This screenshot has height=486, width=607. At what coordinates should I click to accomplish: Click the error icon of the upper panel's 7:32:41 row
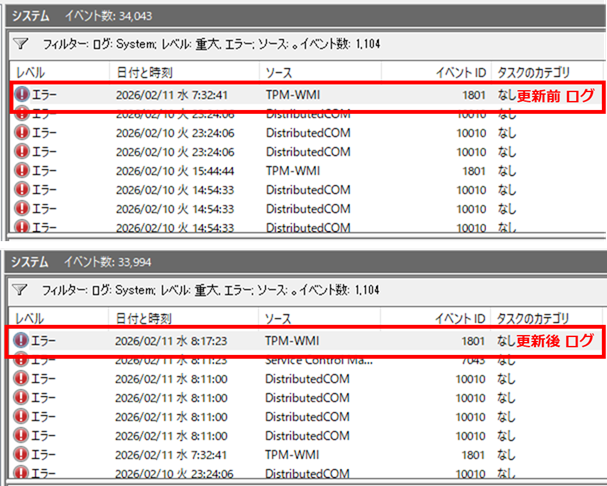[23, 94]
